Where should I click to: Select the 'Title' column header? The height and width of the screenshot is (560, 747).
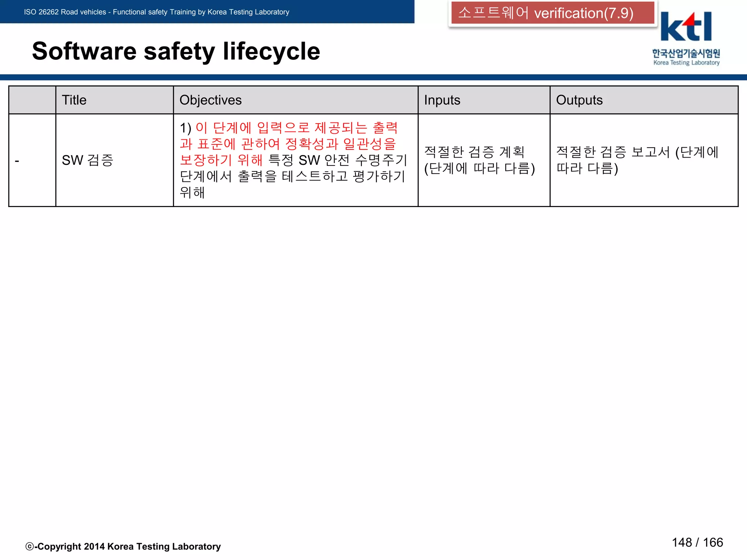tap(115, 100)
